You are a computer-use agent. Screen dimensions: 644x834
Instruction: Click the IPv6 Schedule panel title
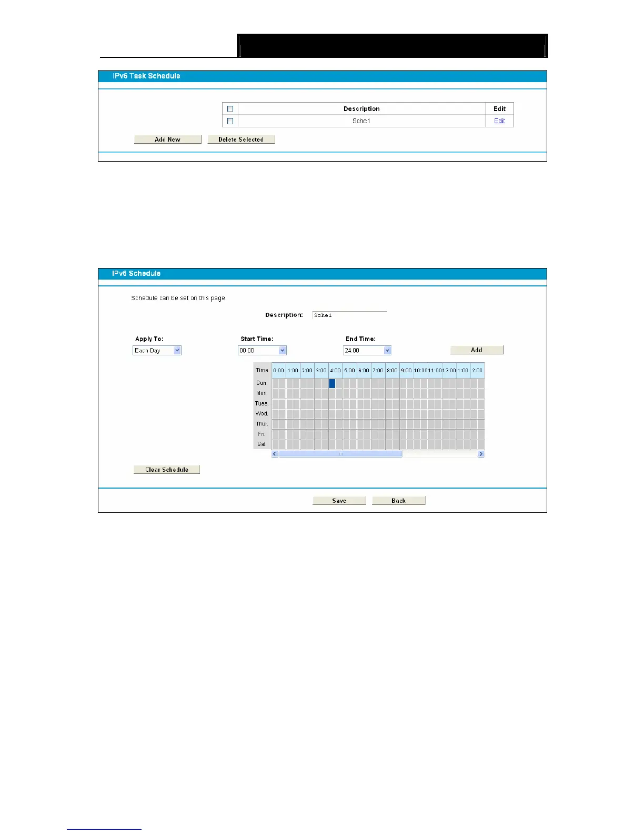pyautogui.click(x=136, y=273)
